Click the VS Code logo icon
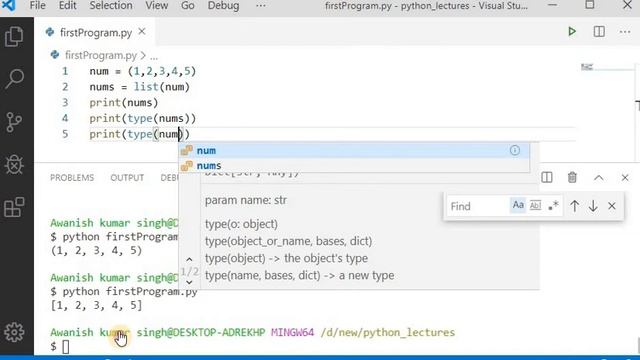 tap(9, 5)
